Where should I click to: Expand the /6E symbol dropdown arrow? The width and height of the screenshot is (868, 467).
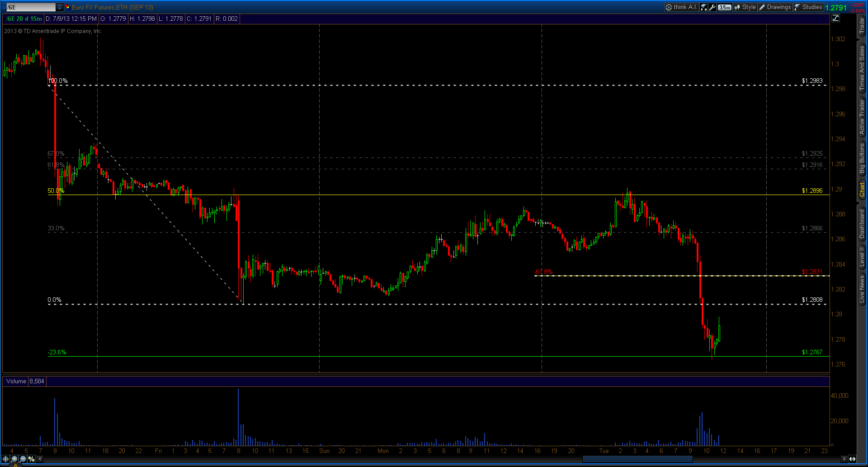[60, 7]
